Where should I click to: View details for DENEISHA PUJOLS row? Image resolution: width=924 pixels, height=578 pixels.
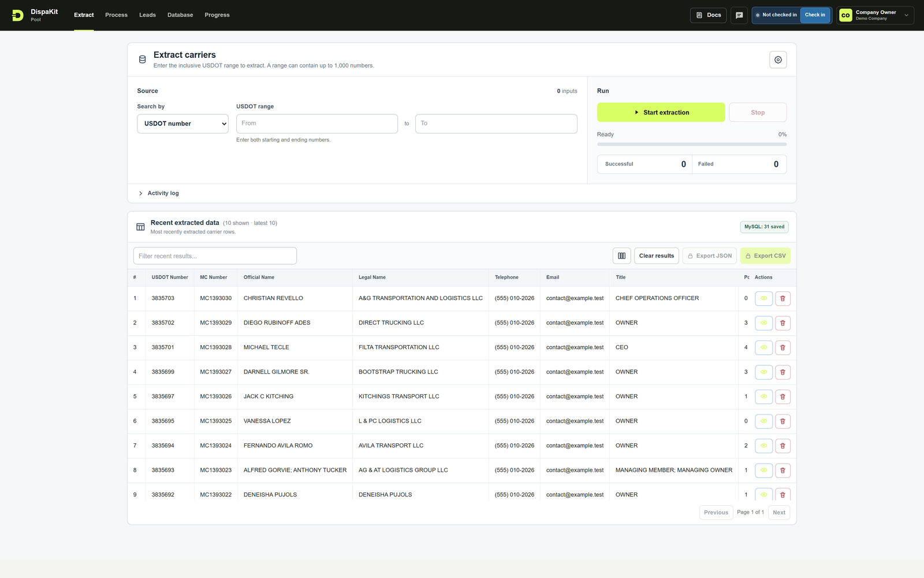coord(763,494)
